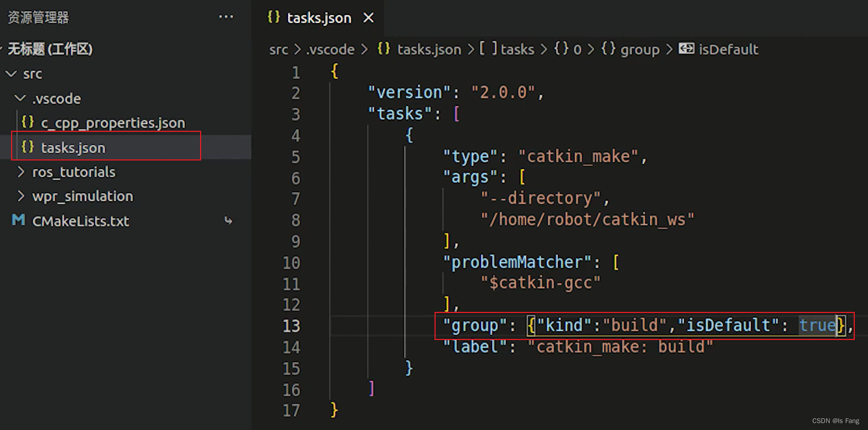
Task: Collapse the src folder in explorer
Action: click(11, 74)
